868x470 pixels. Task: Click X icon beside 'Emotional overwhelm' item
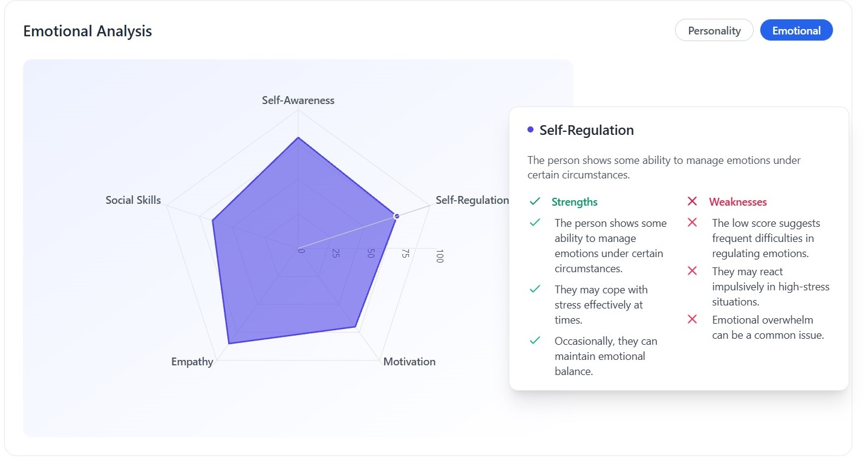[693, 319]
